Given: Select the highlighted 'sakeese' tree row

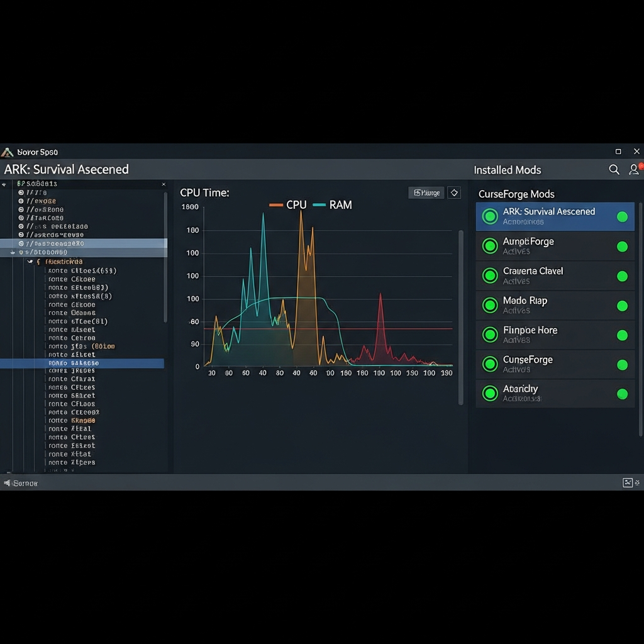Looking at the screenshot, I should 82,363.
